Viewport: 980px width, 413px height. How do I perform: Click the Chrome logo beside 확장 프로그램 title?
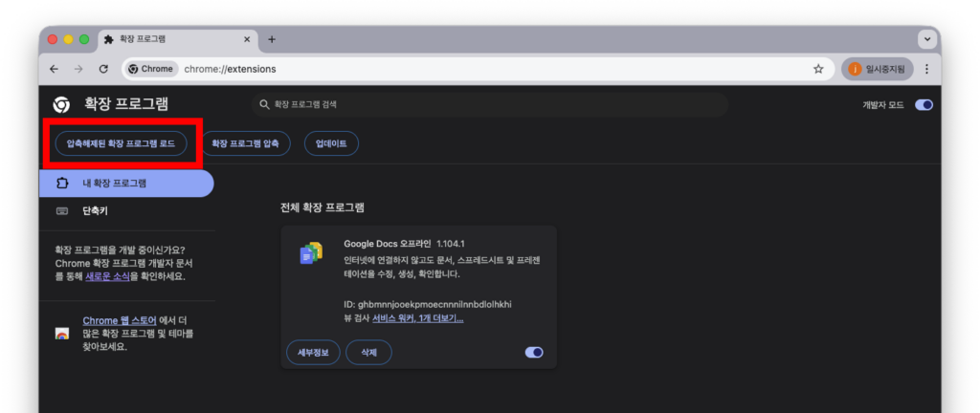pos(61,104)
